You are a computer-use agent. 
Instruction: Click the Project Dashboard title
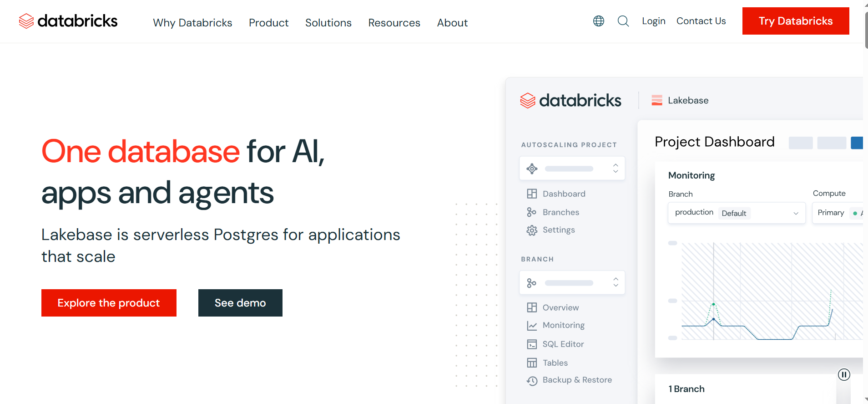tap(715, 142)
